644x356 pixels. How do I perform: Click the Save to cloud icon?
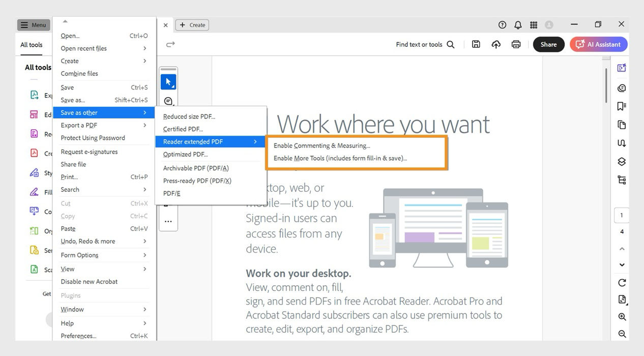pyautogui.click(x=496, y=44)
